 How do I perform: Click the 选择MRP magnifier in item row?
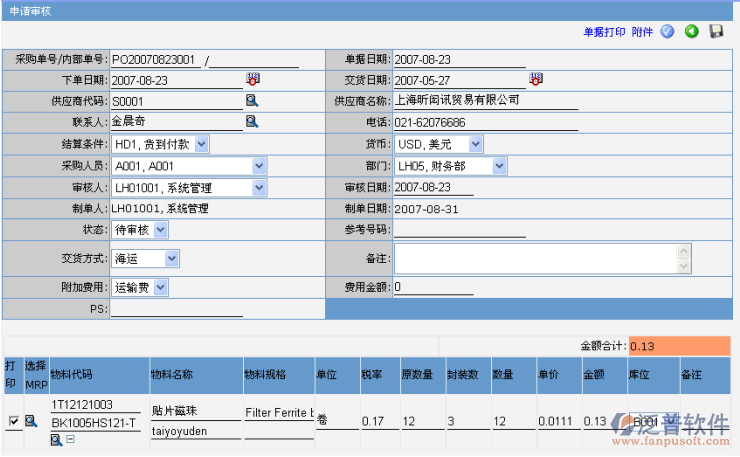31,421
